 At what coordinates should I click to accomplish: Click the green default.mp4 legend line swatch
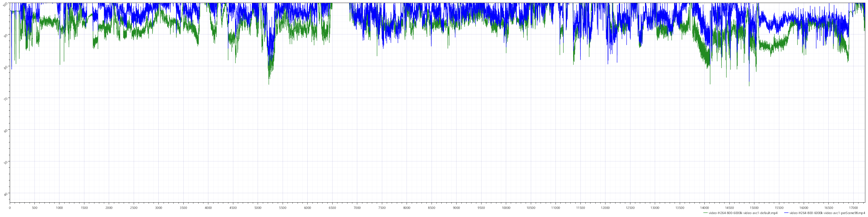(x=706, y=213)
